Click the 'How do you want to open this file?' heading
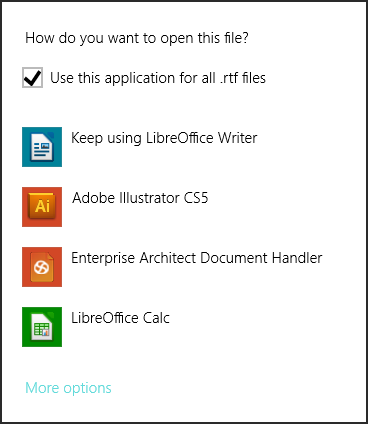 click(x=137, y=38)
